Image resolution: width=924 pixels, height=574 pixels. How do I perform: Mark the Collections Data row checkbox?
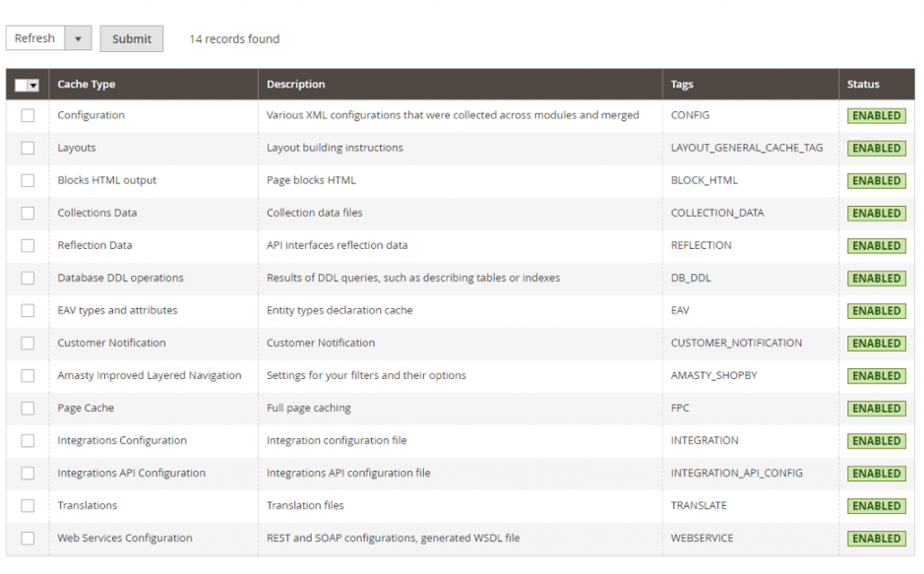tap(28, 213)
